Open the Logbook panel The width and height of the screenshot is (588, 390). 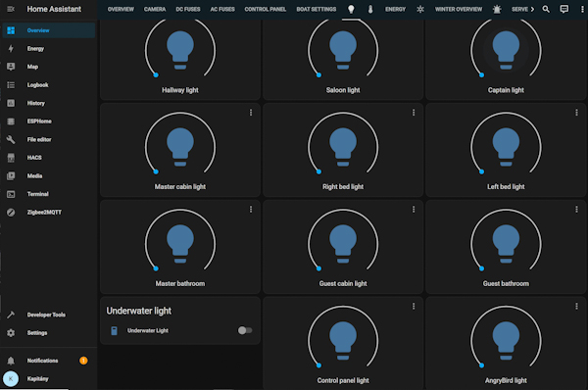[x=49, y=84]
